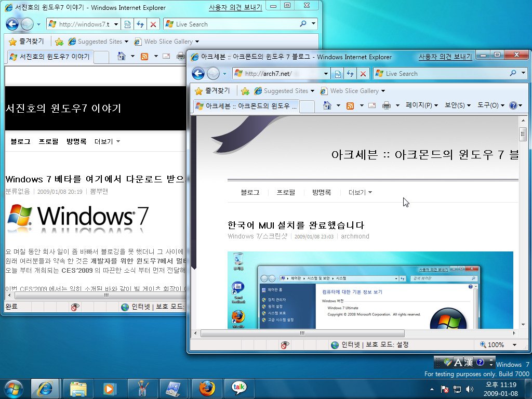Select 서진호의 윈도우7 이야기 tab
This screenshot has height=399, width=532.
click(x=50, y=57)
